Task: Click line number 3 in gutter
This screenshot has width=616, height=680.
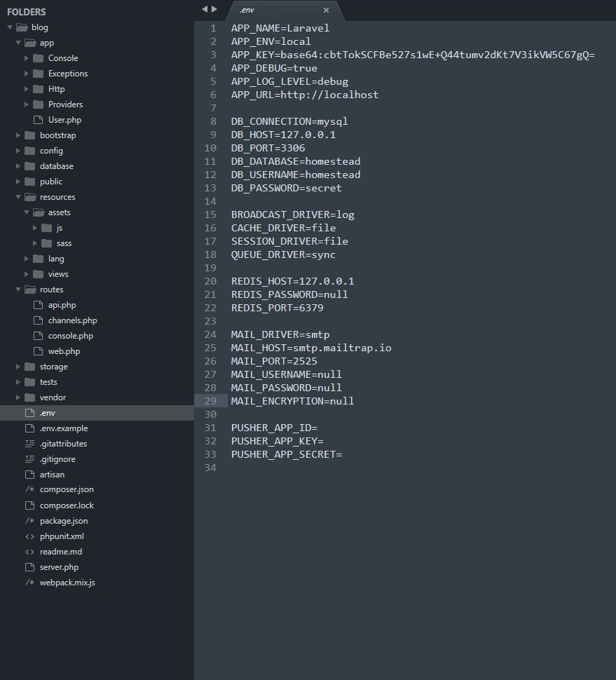Action: [x=213, y=55]
